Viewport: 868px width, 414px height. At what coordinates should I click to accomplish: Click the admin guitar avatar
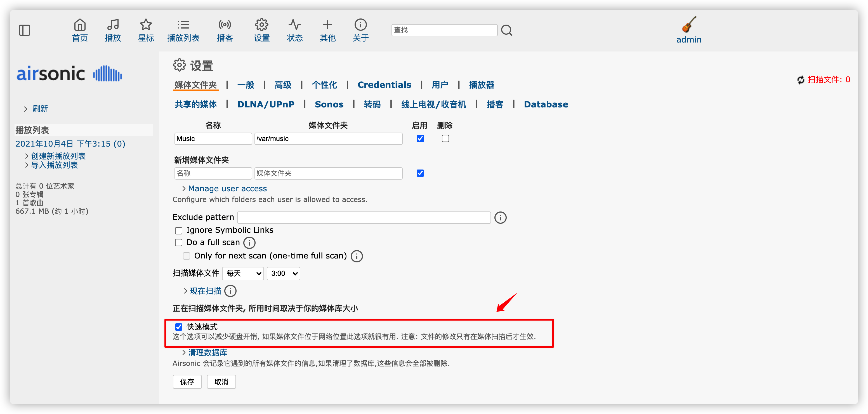689,24
